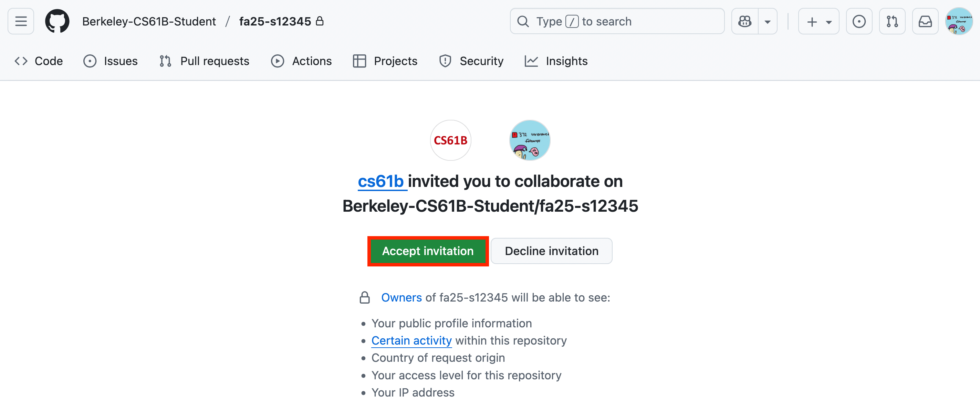Viewport: 980px width, 411px height.
Task: Open the cs61b organization avatar
Action: [x=450, y=140]
